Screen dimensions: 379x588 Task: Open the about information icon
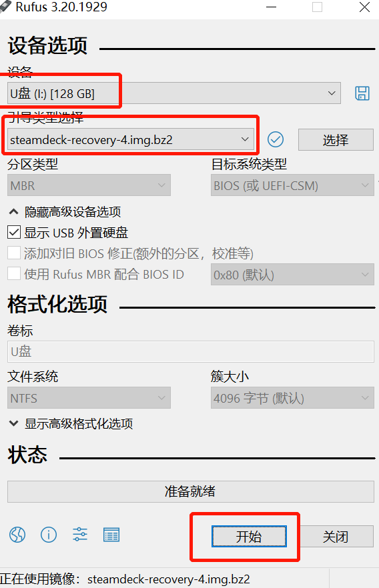click(49, 535)
